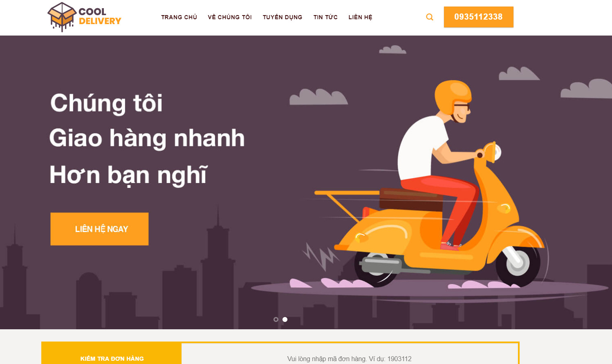This screenshot has width=612, height=364.
Task: Open TUYỂN DỤNG menu link
Action: [x=282, y=17]
